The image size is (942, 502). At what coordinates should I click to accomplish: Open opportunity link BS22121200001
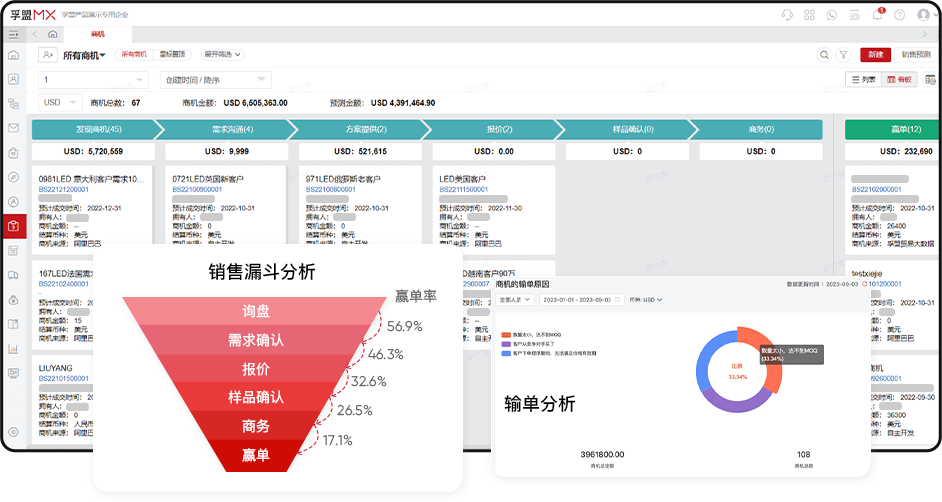tap(66, 188)
